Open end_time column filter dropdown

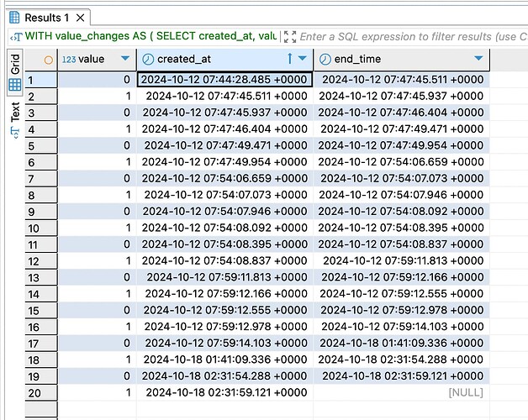[x=478, y=58]
